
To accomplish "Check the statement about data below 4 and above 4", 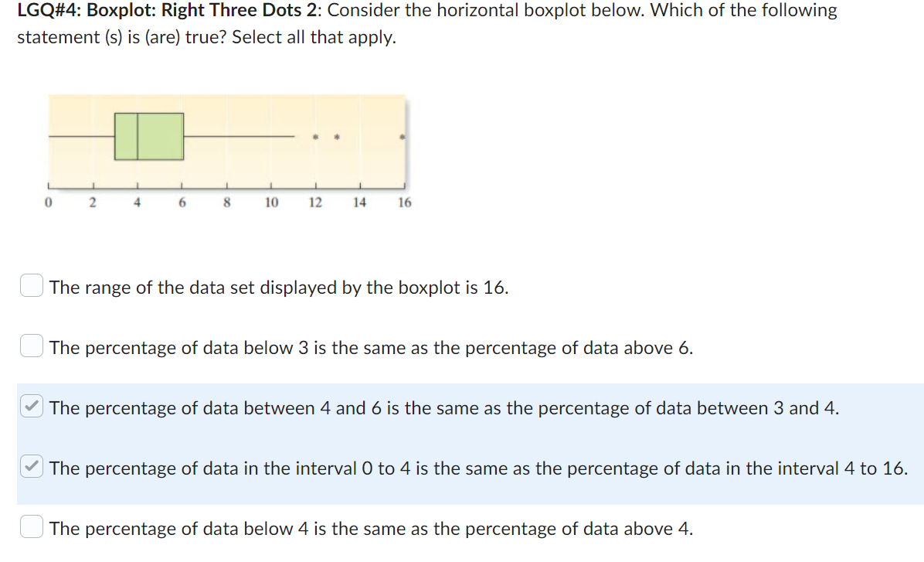I will [31, 526].
